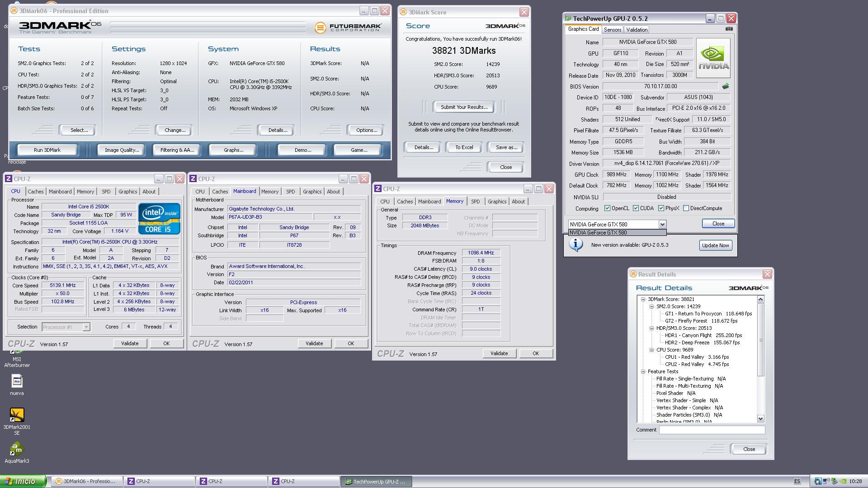The image size is (868, 488).
Task: Open the MSI Afterburner desktop icon
Action: tap(17, 359)
